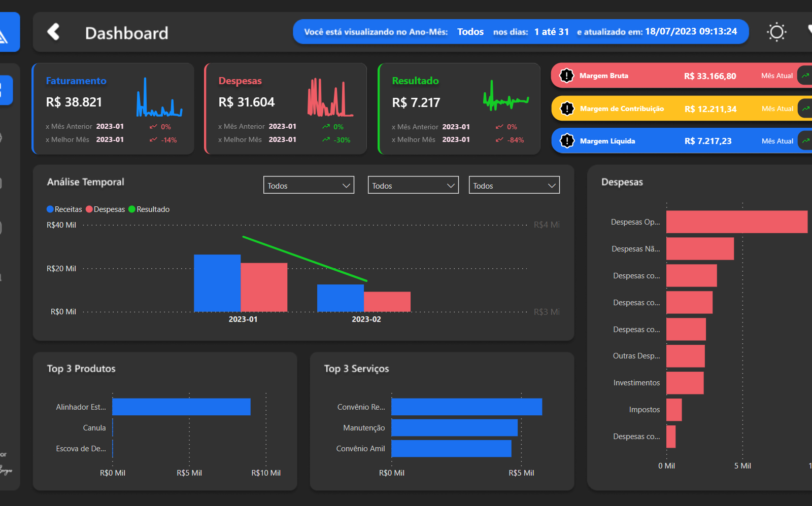The height and width of the screenshot is (506, 812).
Task: Click the Margem Bruta red card
Action: click(682, 76)
